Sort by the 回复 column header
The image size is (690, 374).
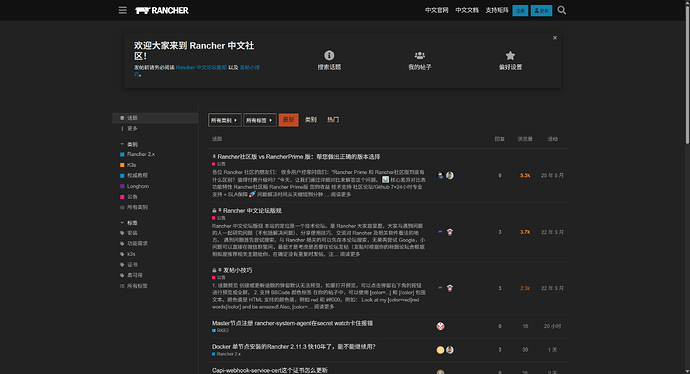pyautogui.click(x=499, y=139)
